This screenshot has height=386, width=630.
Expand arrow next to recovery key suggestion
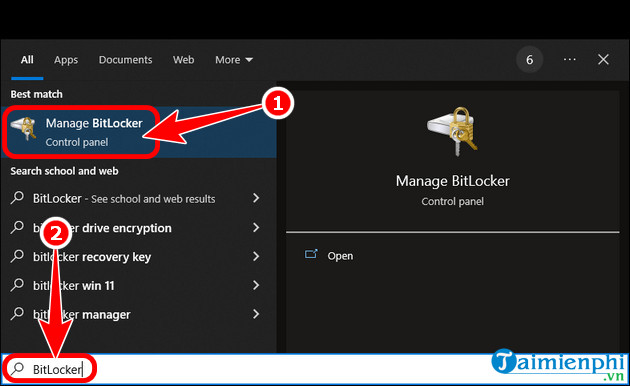coord(256,256)
